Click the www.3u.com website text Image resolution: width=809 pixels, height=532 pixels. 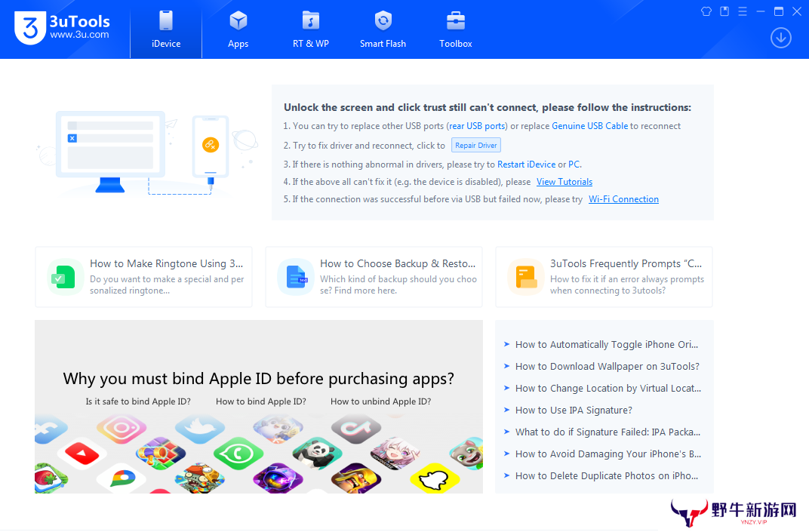pos(79,35)
